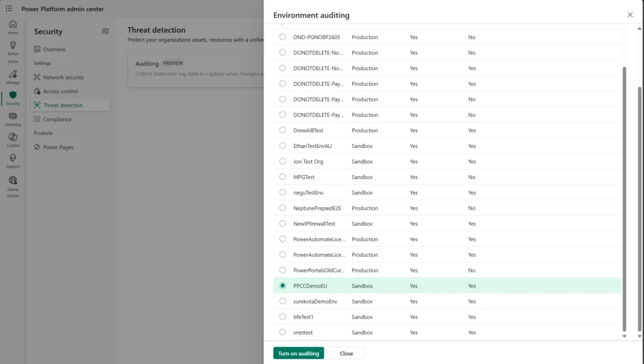
Task: Select the PPCCDemoEU environment radio button
Action: tap(282, 285)
